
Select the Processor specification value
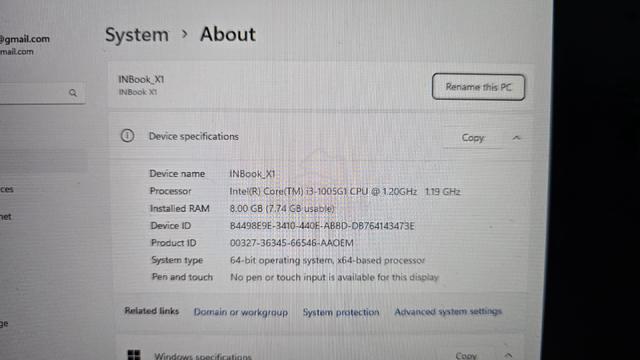(x=345, y=191)
